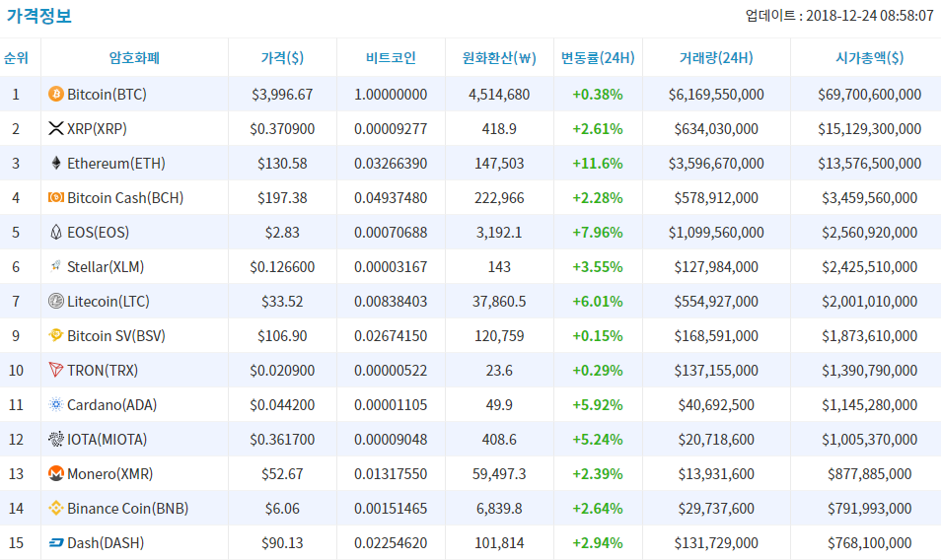The width and height of the screenshot is (941, 560).
Task: Select XRP market cap $15,129,300,000
Action: (x=870, y=128)
